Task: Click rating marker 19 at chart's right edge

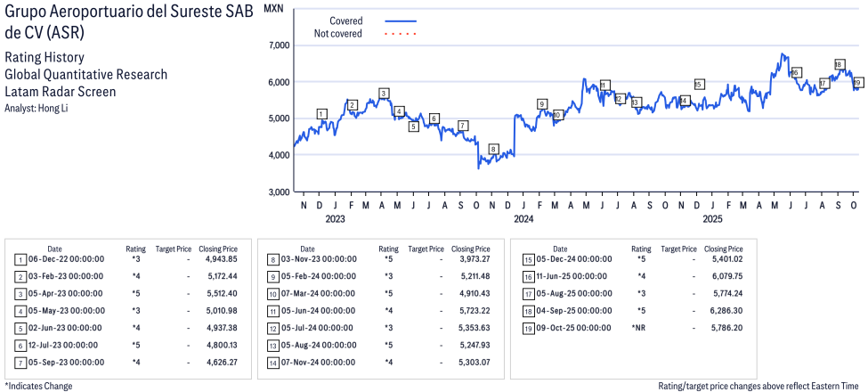Action: coord(857,83)
